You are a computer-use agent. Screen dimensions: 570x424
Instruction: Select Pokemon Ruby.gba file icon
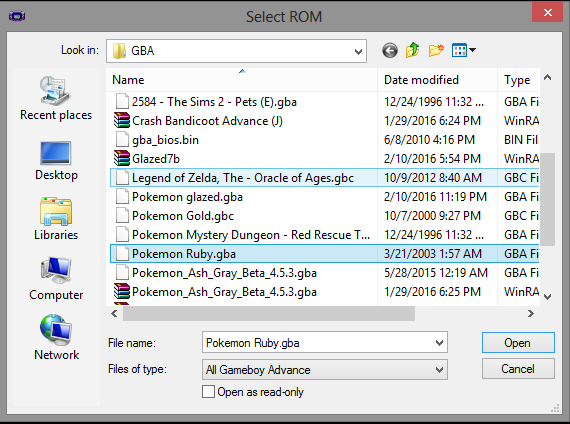tap(122, 253)
